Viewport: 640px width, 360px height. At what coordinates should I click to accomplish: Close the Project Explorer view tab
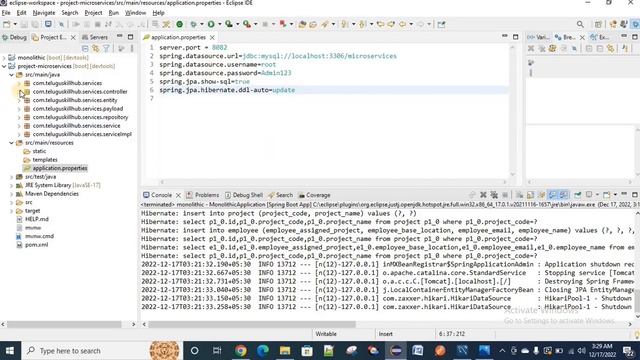[73, 37]
